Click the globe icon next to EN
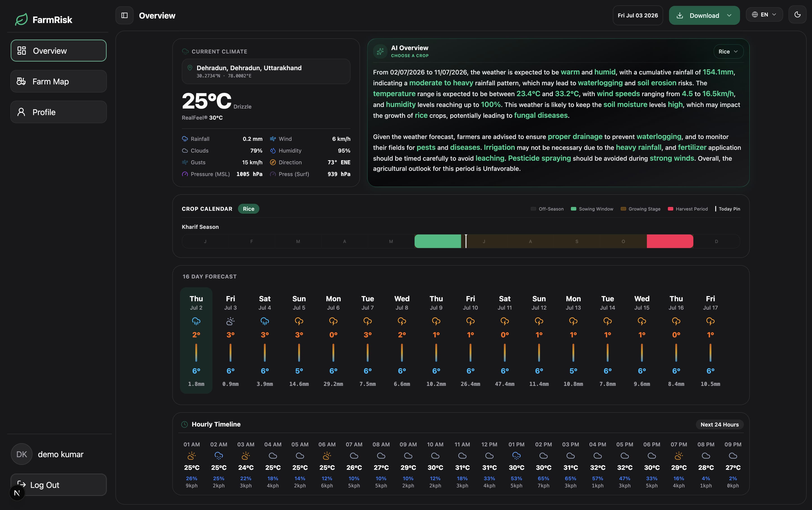812x510 pixels. coord(755,14)
